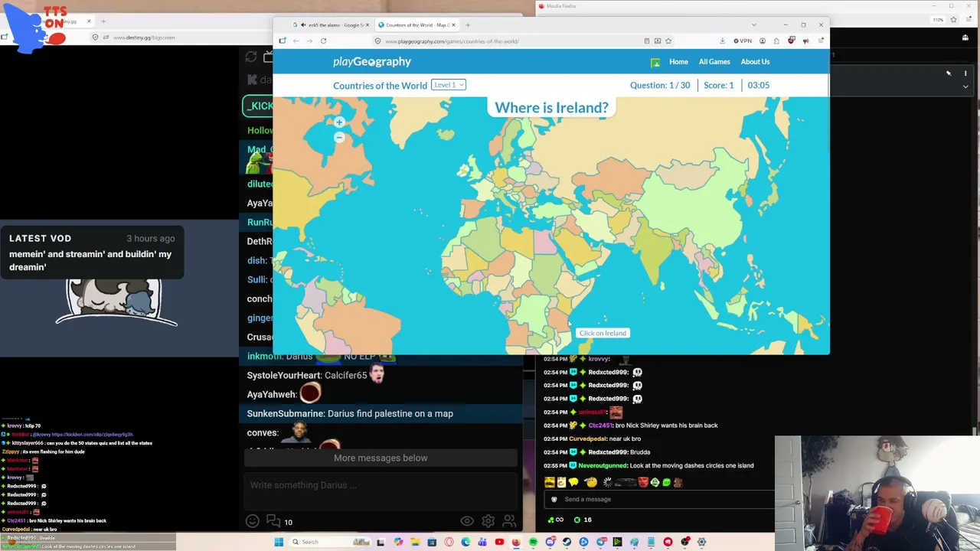Close the destiny.gg browser tab
980x551 pixels.
pyautogui.click(x=89, y=21)
